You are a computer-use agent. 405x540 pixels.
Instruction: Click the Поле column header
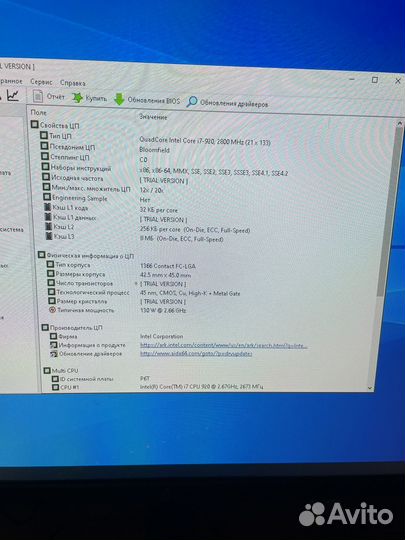click(39, 113)
